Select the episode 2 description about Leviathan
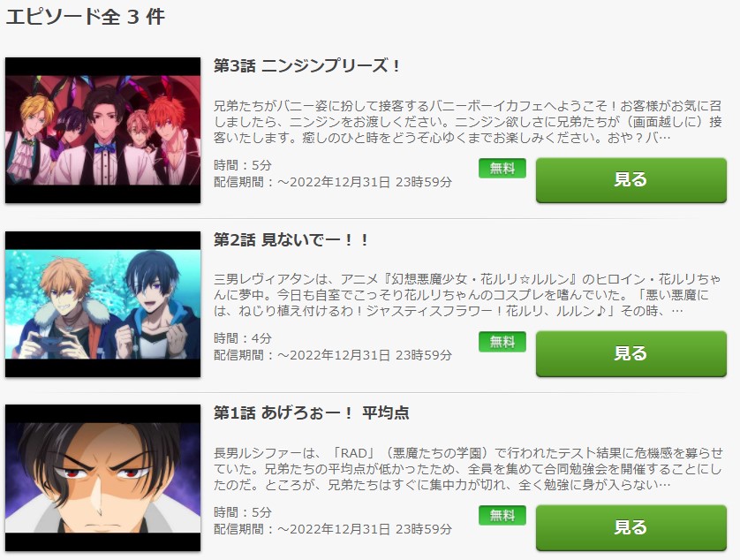Screen dimensions: 740x560 [x=467, y=295]
